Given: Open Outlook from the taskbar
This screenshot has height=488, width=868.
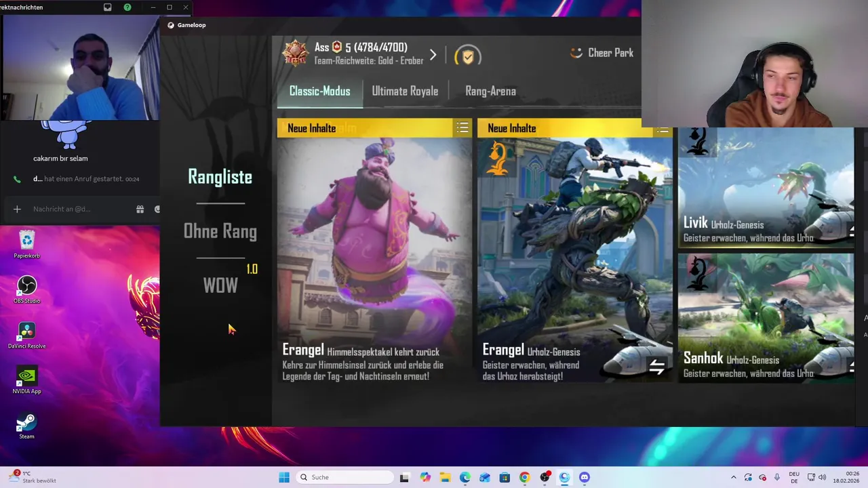Looking at the screenshot, I should [485, 477].
